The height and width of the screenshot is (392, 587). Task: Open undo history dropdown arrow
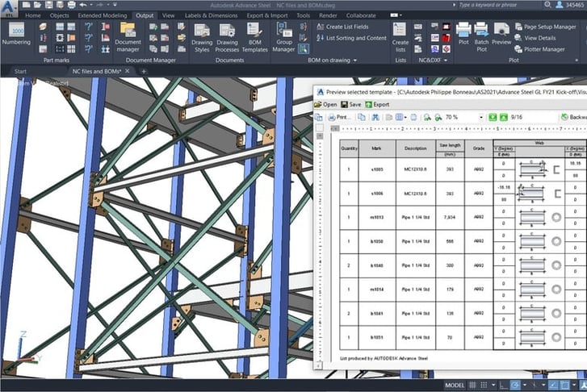point(91,5)
